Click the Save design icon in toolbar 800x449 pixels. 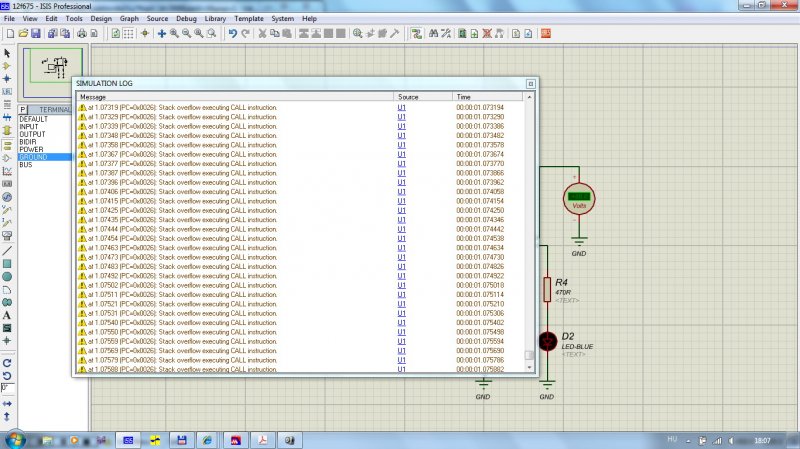(x=36, y=33)
